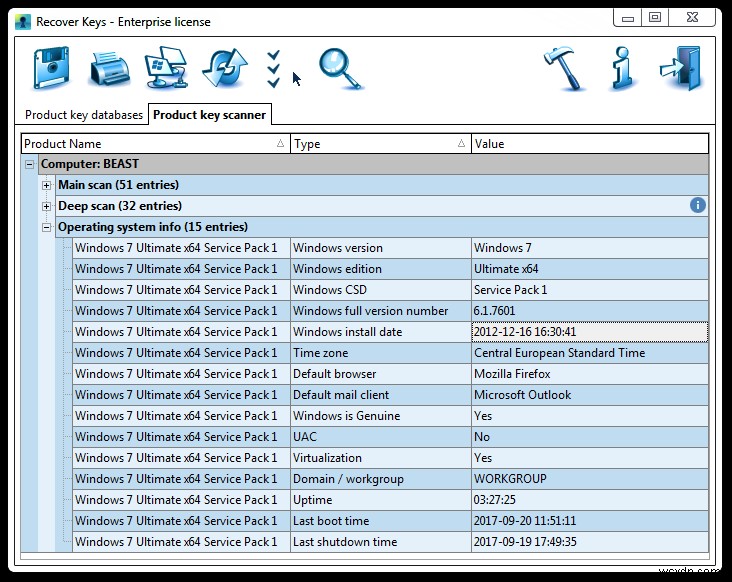Click the refresh arrows icon
Screen dimensions: 732x582
(225, 68)
